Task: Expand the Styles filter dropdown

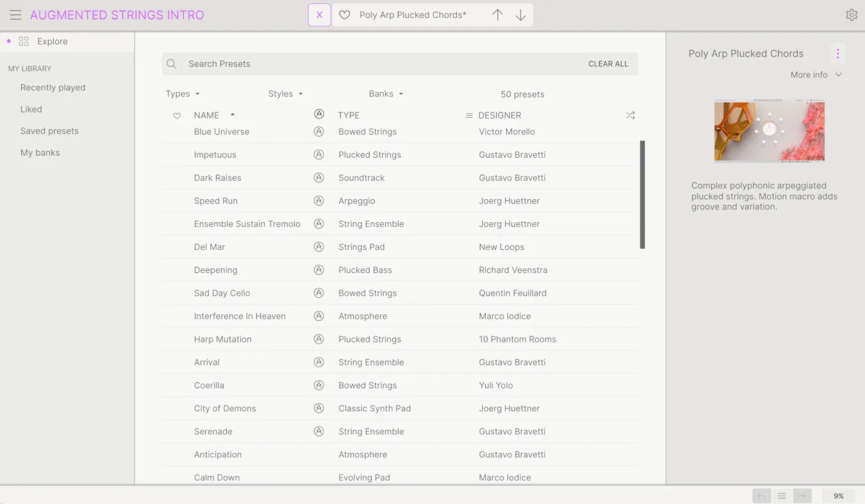Action: (x=285, y=94)
